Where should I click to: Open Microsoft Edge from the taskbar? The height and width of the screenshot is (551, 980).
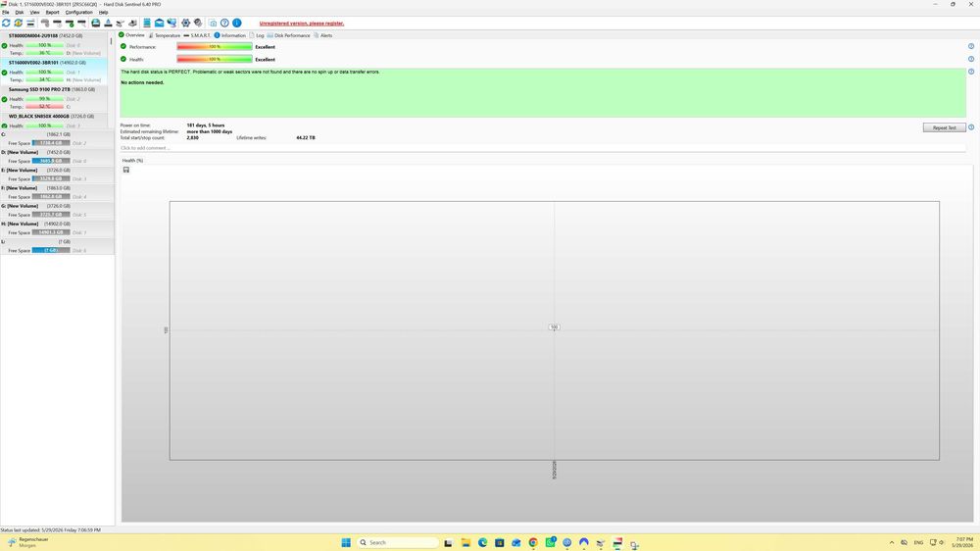[482, 542]
